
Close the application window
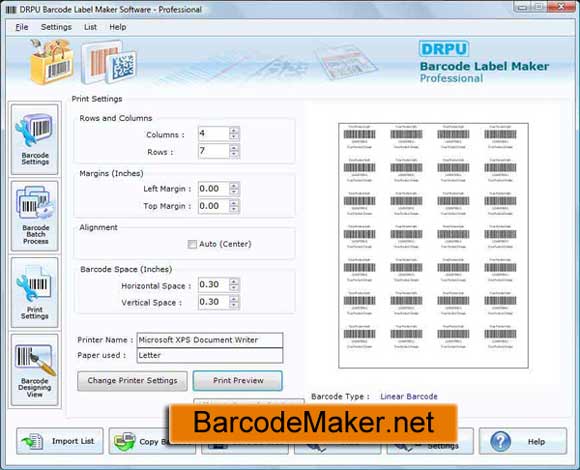(x=561, y=7)
